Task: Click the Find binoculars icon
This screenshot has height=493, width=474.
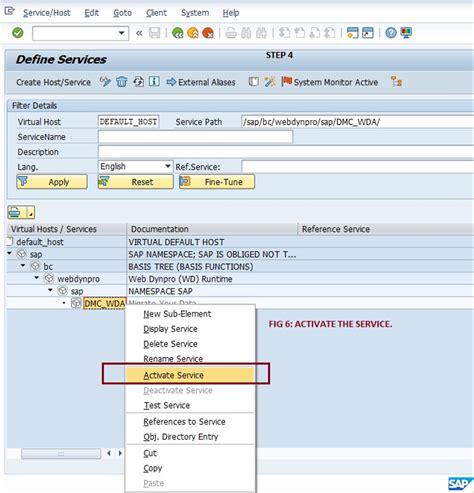Action: [x=246, y=33]
